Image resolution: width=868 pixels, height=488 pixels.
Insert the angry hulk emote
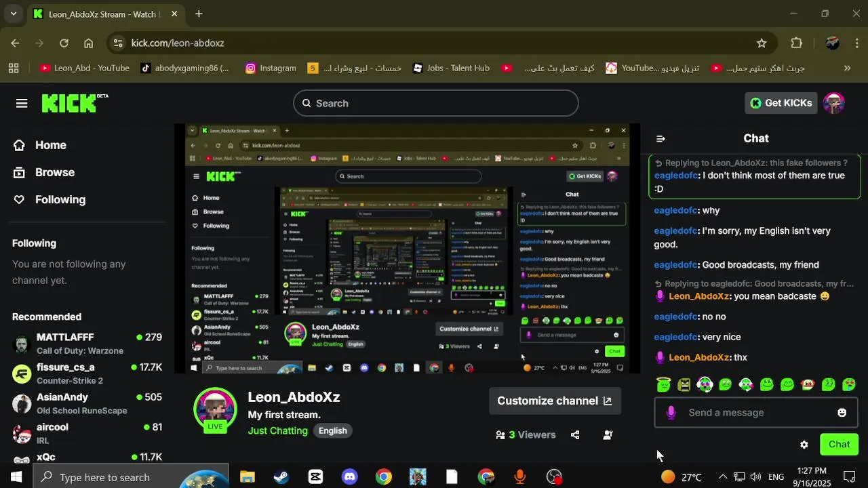click(684, 384)
